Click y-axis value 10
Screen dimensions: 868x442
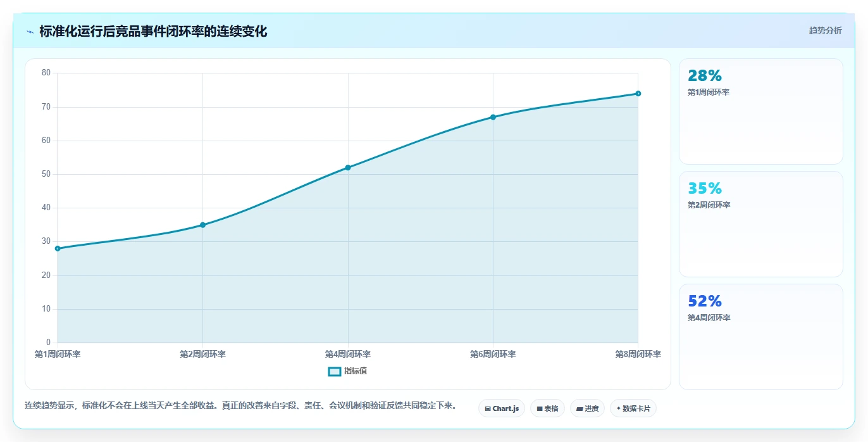click(x=46, y=309)
